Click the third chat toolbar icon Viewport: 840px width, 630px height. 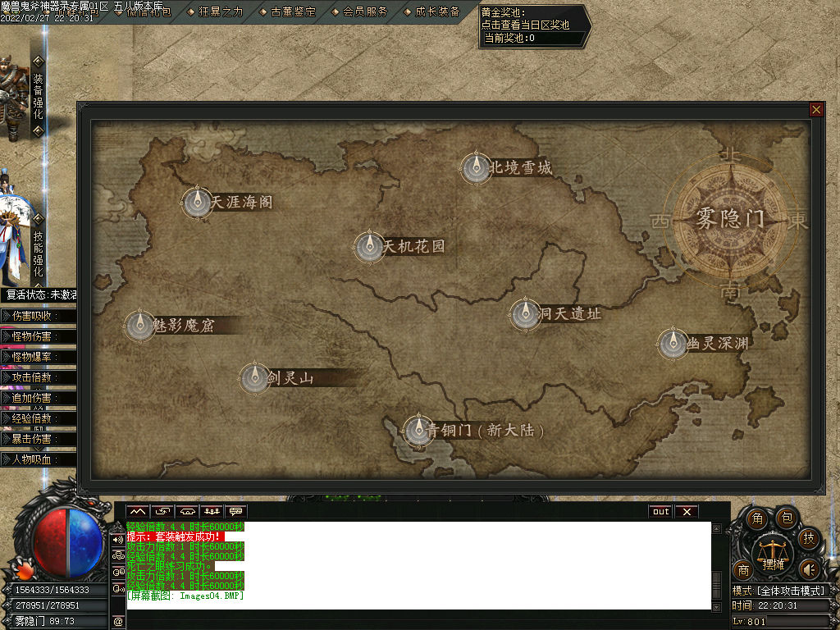coord(187,512)
